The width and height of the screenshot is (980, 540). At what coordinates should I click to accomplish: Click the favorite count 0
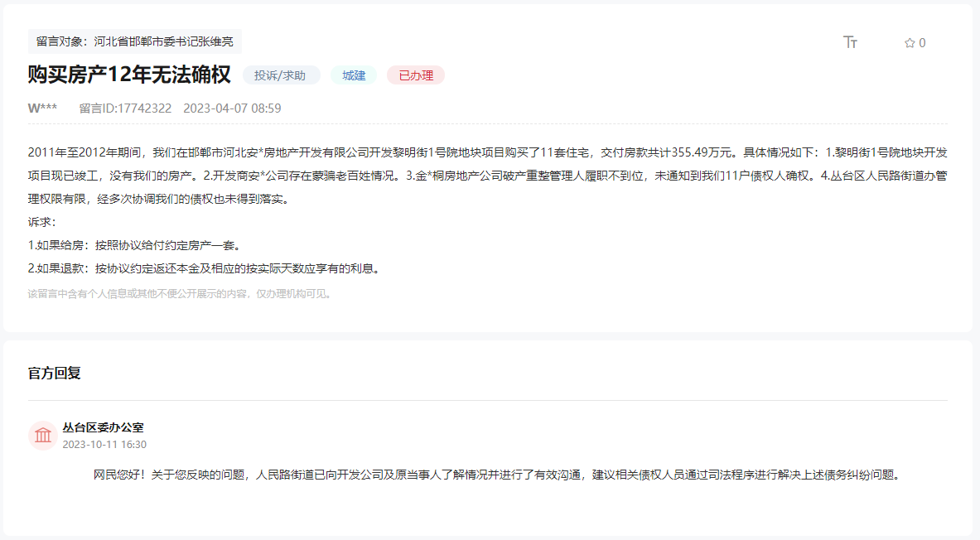(x=922, y=43)
